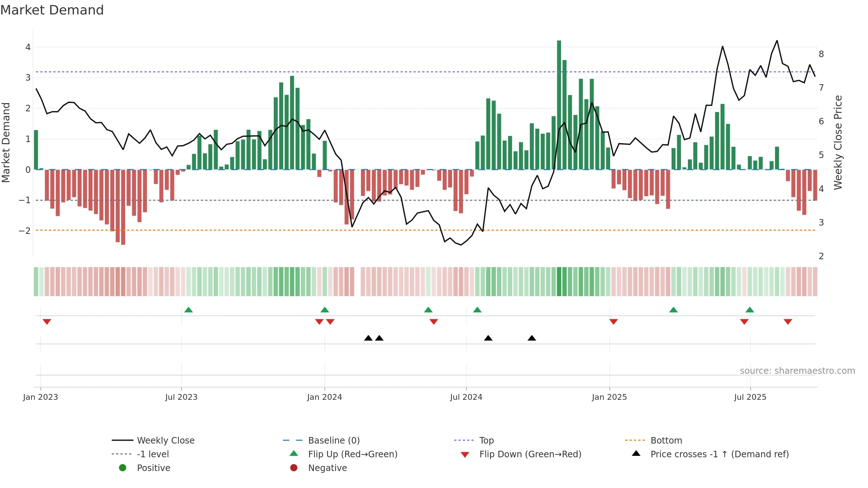Image resolution: width=868 pixels, height=488 pixels.
Task: Click the rotated Market Demand y-axis title
Action: [6, 142]
